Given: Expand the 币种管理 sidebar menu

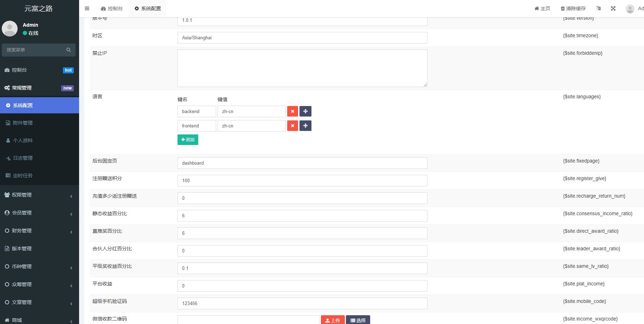Looking at the screenshot, I should (x=39, y=266).
